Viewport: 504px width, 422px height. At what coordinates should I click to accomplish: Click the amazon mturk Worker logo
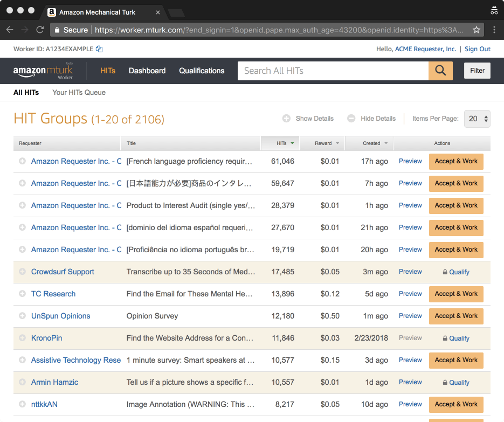pos(43,71)
